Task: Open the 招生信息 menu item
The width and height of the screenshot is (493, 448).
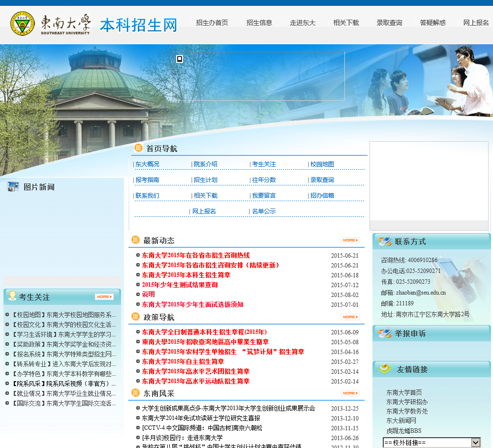Action: pos(259,23)
